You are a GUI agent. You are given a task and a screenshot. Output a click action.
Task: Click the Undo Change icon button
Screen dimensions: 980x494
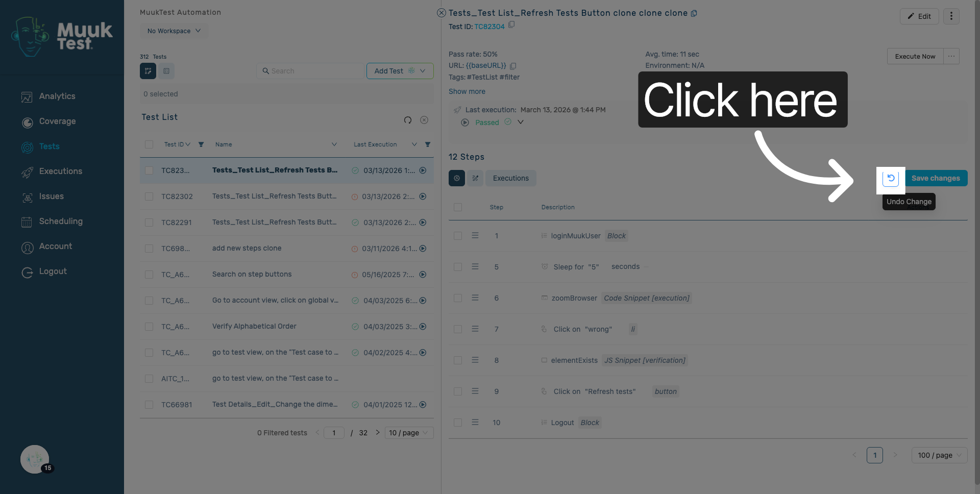[x=891, y=178]
